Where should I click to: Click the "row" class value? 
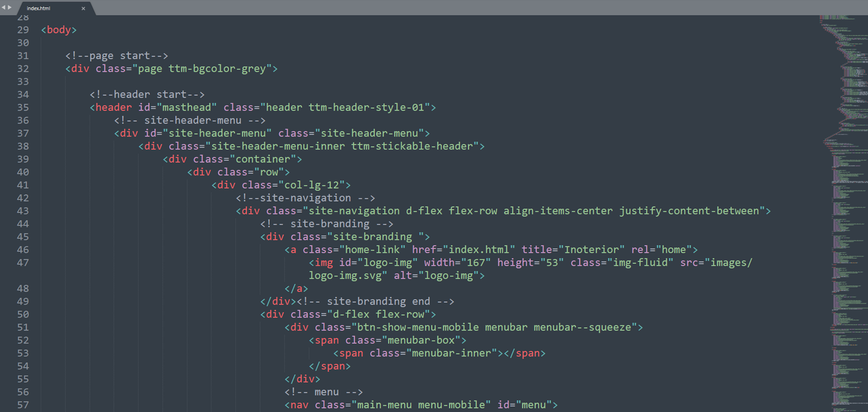click(x=272, y=172)
